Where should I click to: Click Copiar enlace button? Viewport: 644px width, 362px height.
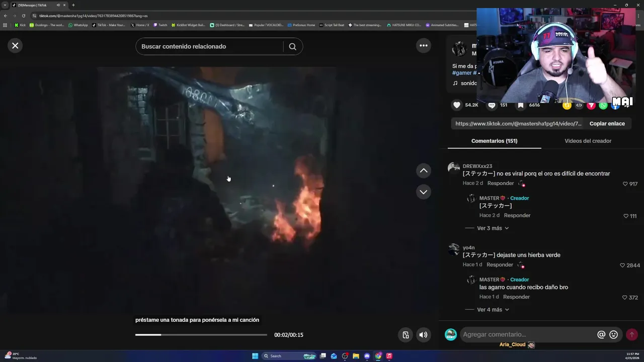tap(607, 124)
